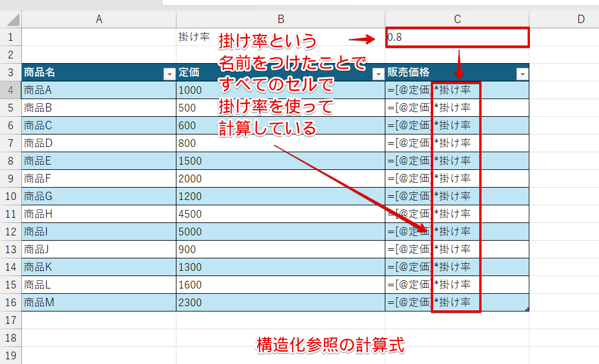Click cell 商品A
This screenshot has height=364, width=599.
[99, 90]
